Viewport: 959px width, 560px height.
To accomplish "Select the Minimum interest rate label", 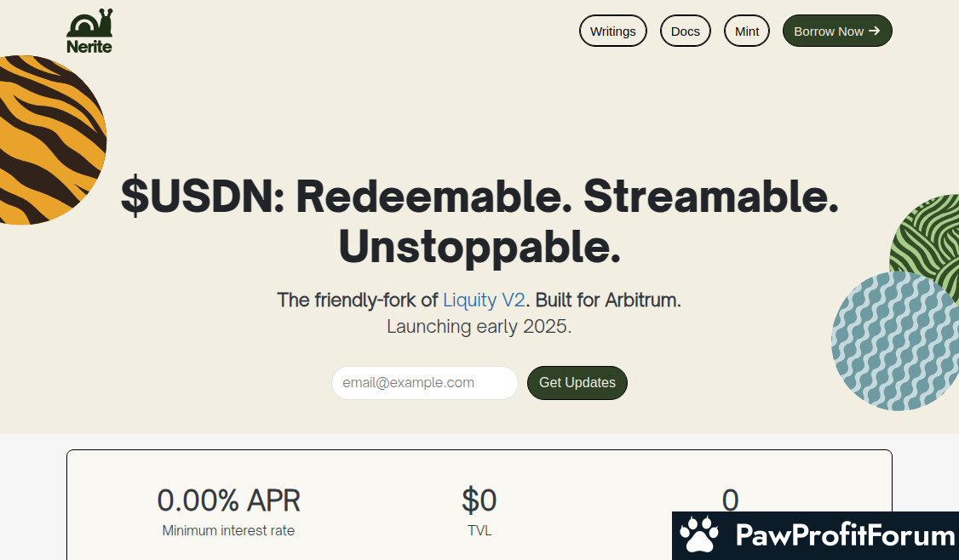I will [228, 530].
